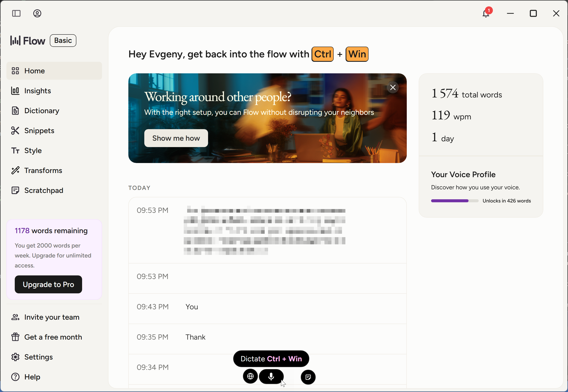Maximize the Flow window

coord(533,13)
